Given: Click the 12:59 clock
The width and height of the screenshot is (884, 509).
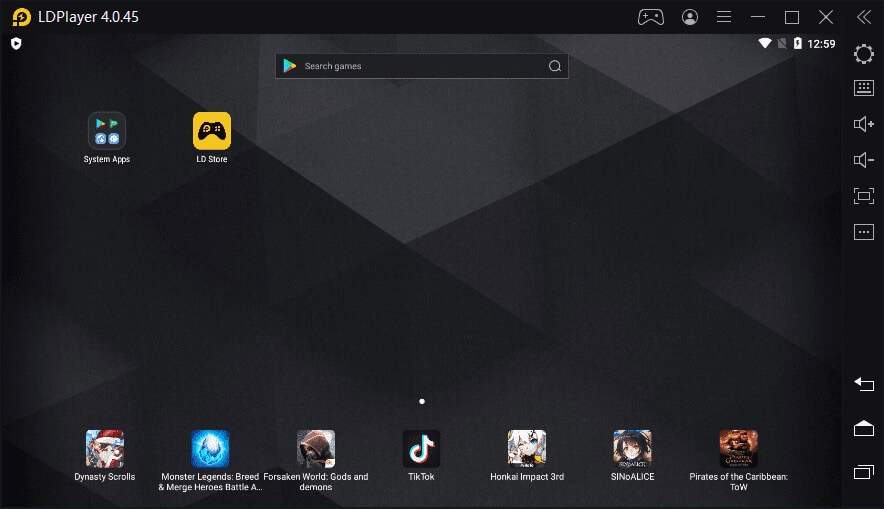Looking at the screenshot, I should click(x=821, y=43).
